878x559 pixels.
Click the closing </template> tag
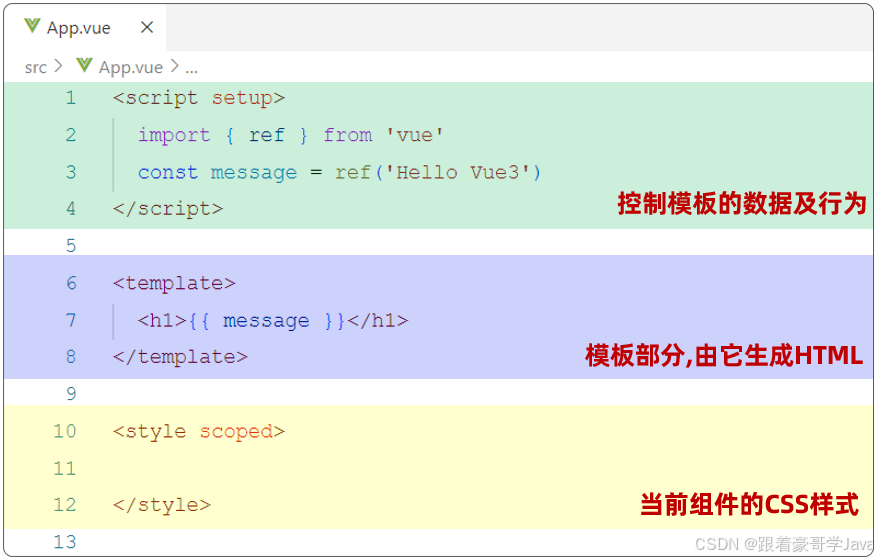(180, 357)
